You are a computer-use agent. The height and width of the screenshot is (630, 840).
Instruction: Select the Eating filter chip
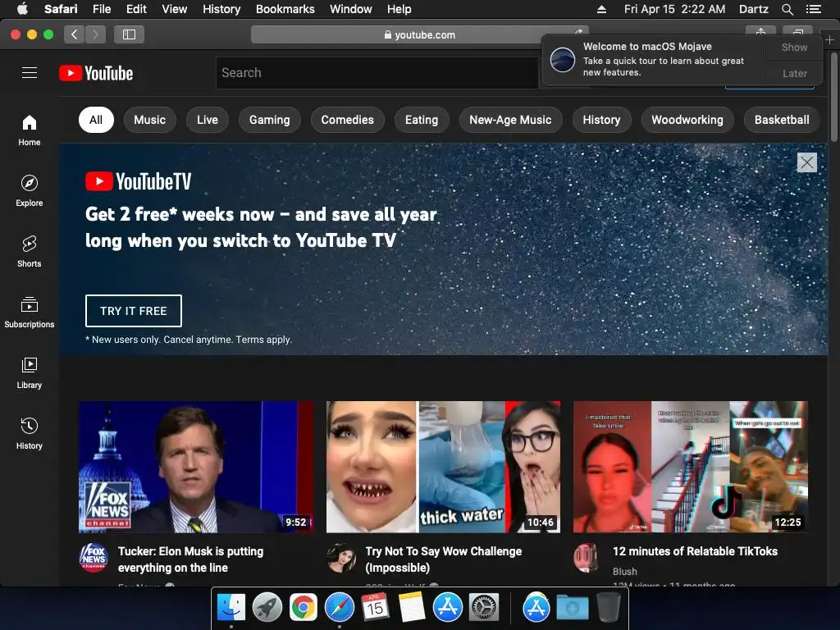coord(422,120)
